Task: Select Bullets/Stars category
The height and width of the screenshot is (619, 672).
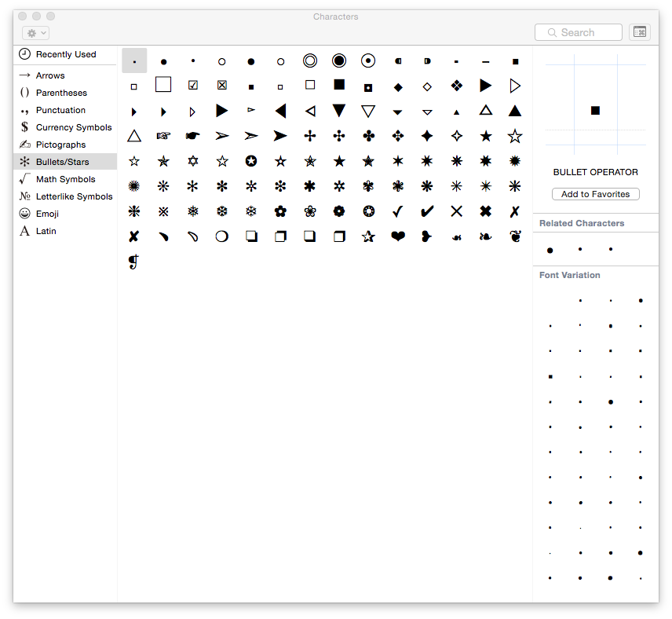Action: [x=65, y=162]
